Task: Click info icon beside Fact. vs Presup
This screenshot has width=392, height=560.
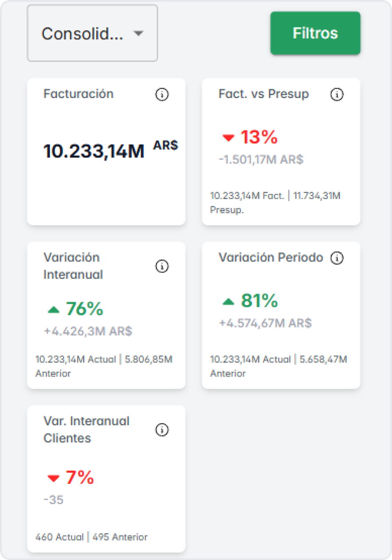Action: click(336, 94)
